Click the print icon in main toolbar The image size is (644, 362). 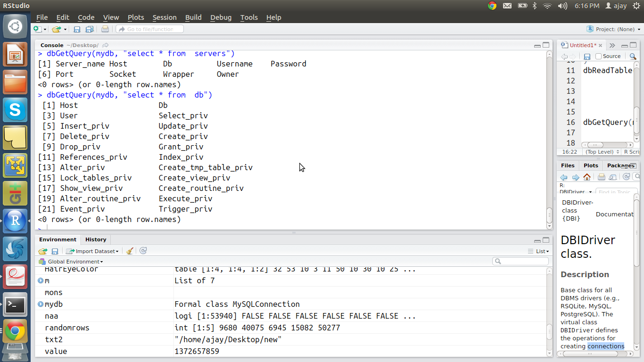coord(105,29)
